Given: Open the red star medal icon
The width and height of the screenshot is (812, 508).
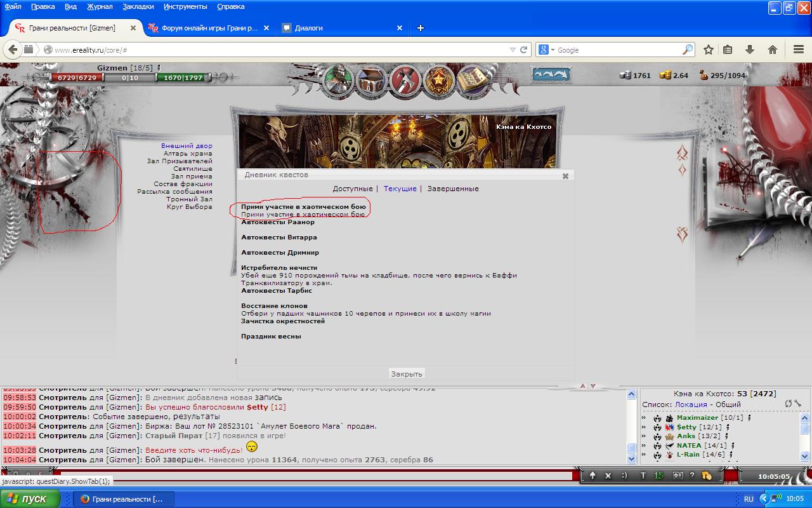Looking at the screenshot, I should [x=438, y=80].
